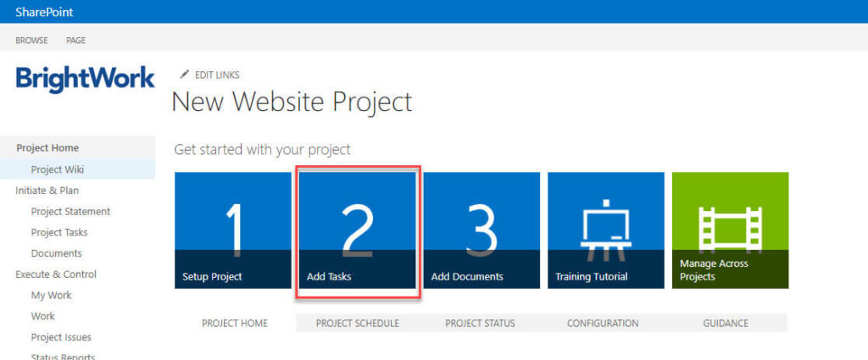Screen dimensions: 868x360
Task: Select the Add Documents tile
Action: point(481,230)
